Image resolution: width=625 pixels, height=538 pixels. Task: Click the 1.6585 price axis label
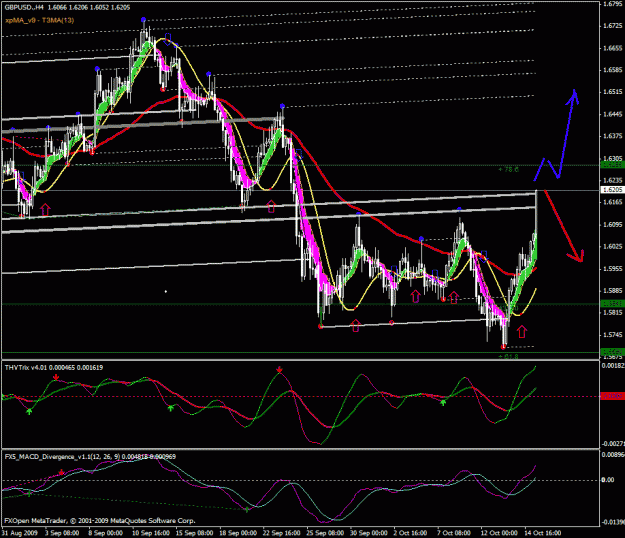coord(613,70)
